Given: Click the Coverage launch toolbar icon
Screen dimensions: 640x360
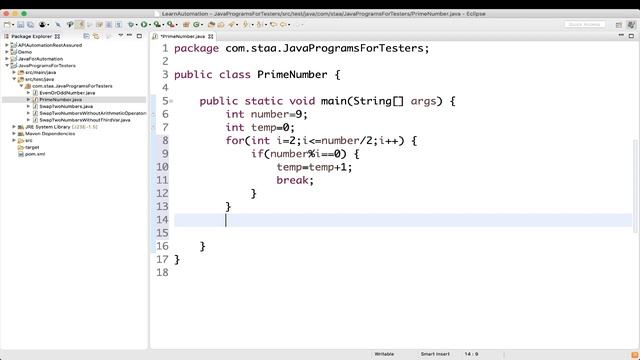Looking at the screenshot, I should pos(157,24).
